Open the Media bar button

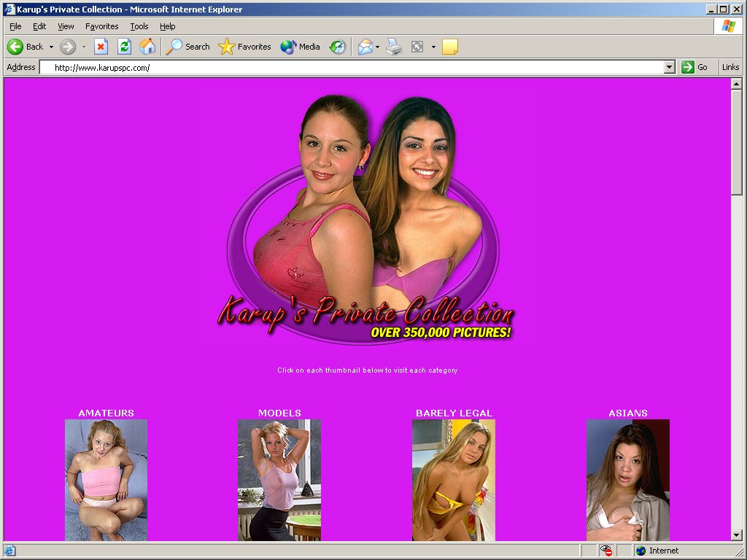point(300,47)
